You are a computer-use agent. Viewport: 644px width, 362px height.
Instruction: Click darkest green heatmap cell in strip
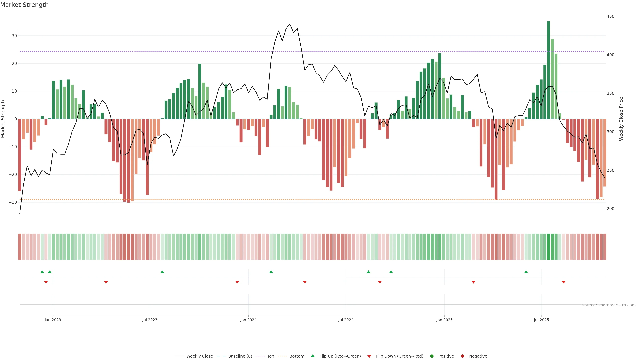pos(549,247)
